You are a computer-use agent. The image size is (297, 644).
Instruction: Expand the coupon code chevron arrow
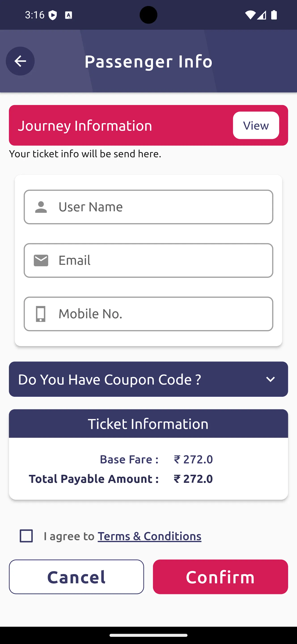click(270, 379)
